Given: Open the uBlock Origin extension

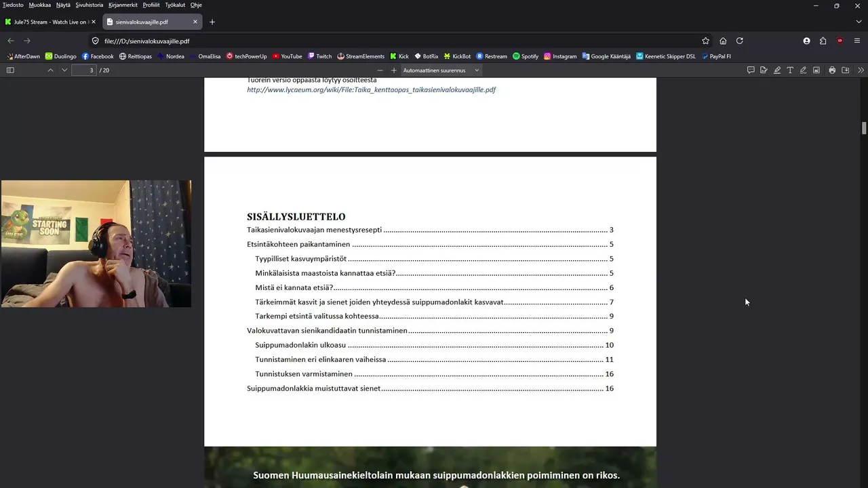Looking at the screenshot, I should coord(840,41).
